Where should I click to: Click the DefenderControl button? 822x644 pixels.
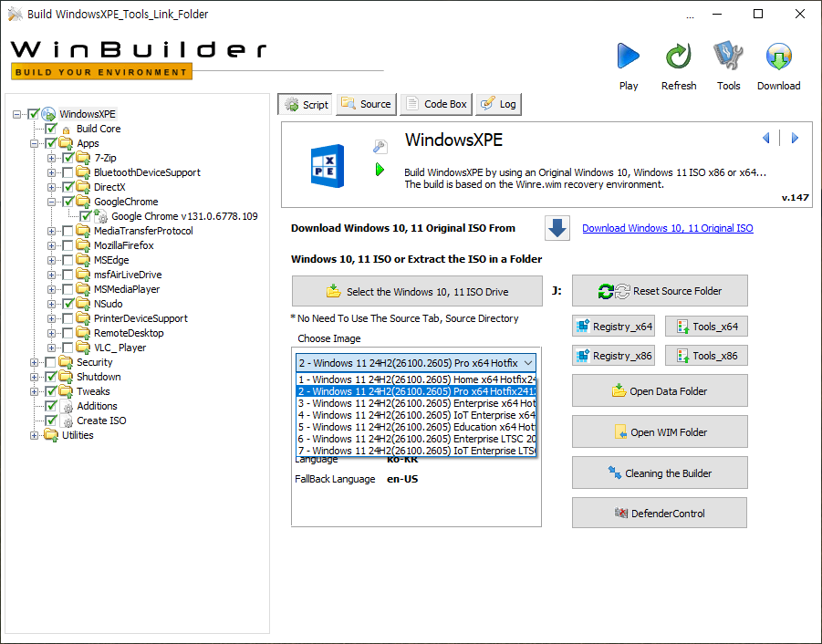click(660, 513)
